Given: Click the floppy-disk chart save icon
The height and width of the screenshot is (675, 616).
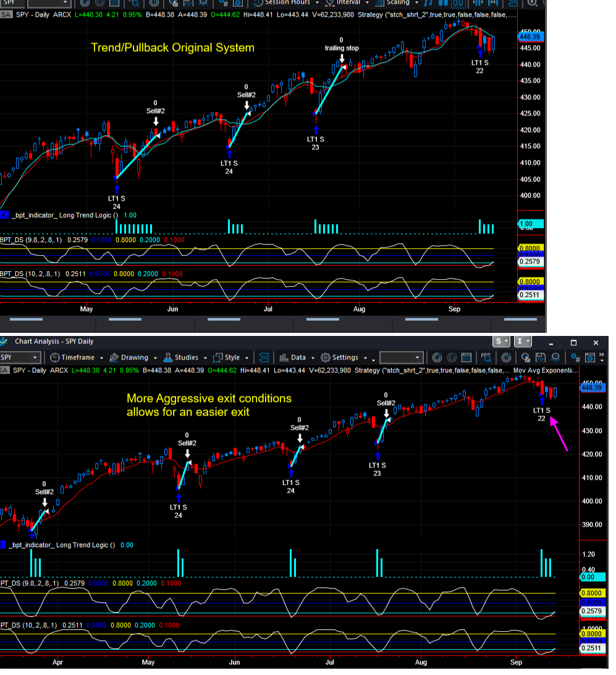Looking at the screenshot, I should pyautogui.click(x=540, y=358).
